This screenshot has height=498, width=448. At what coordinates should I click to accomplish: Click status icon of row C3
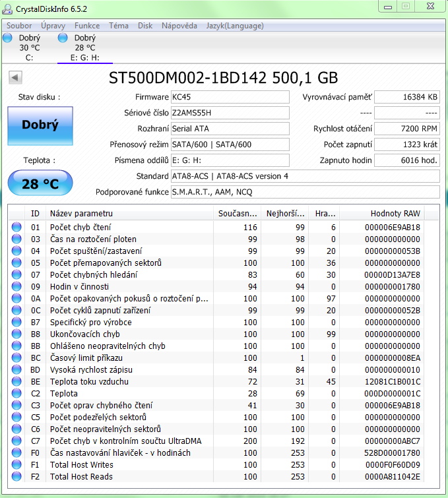(16, 405)
